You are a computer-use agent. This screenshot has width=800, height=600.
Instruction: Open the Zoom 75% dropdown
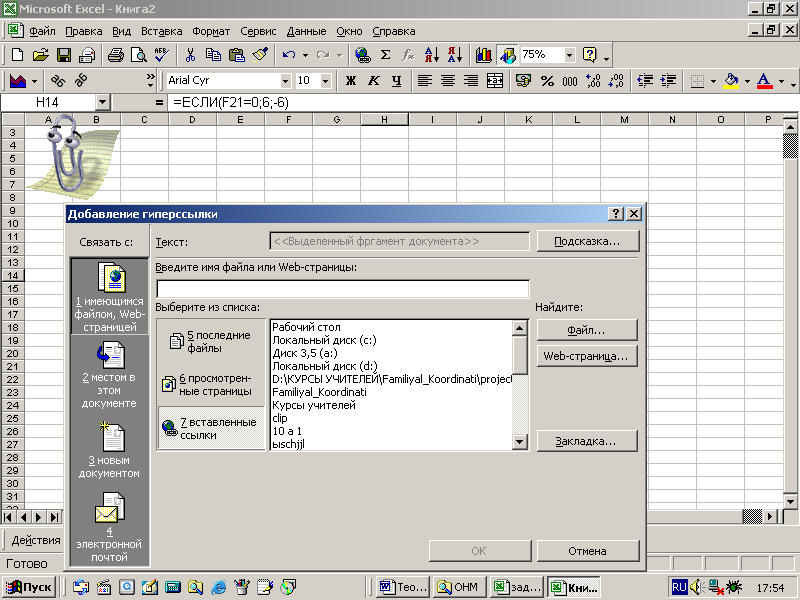pyautogui.click(x=570, y=55)
